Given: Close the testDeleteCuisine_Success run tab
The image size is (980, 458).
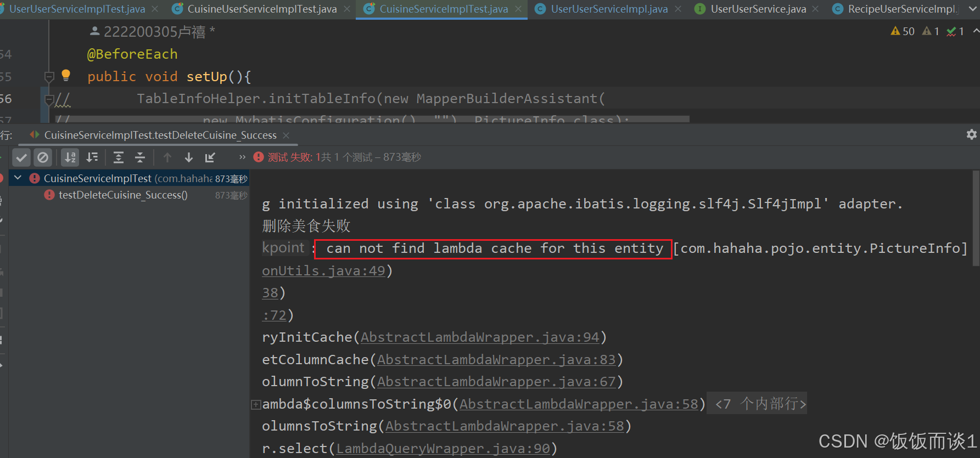Looking at the screenshot, I should 285,135.
